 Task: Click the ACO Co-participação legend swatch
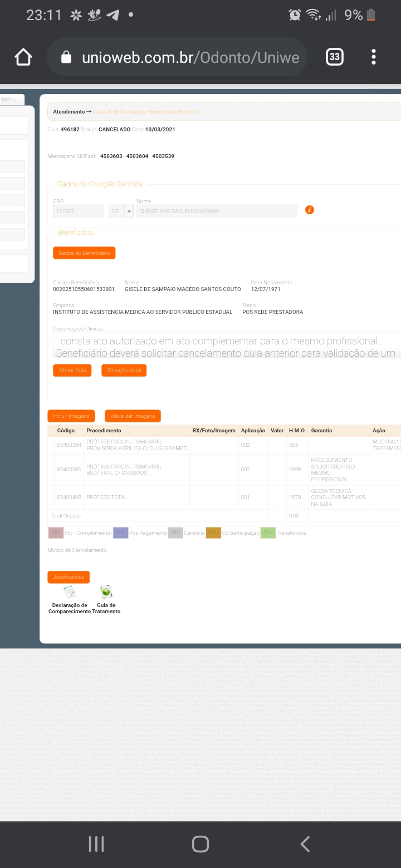pos(213,532)
